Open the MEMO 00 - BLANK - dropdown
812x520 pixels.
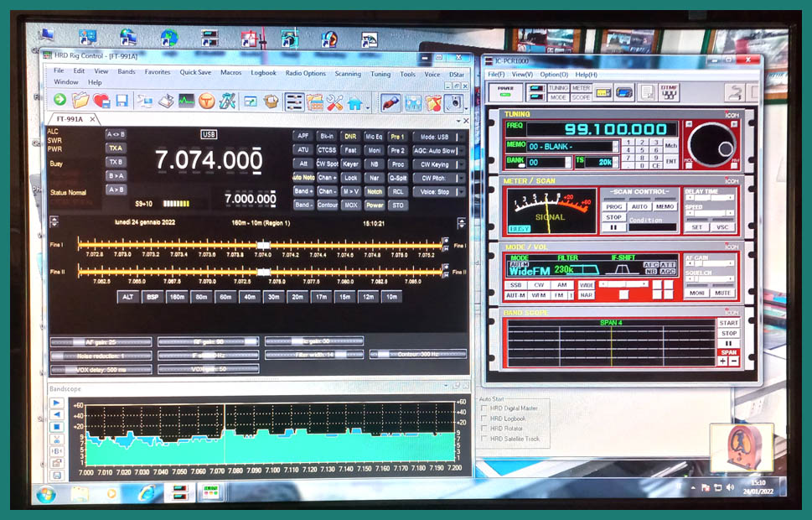coord(570,146)
